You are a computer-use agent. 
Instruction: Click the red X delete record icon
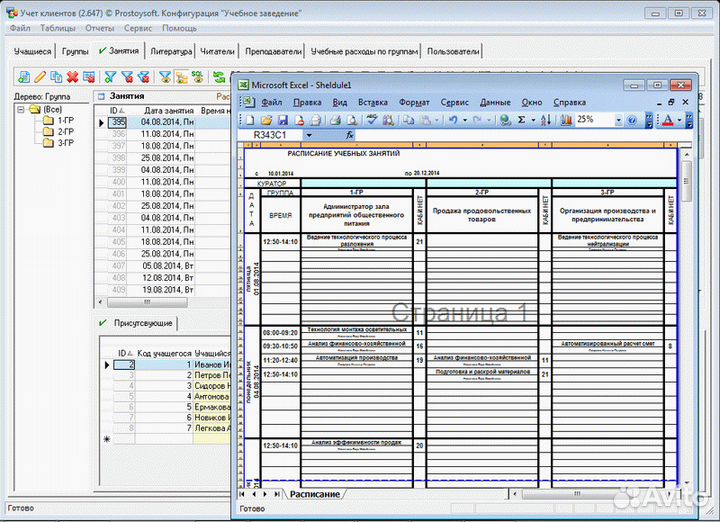71,77
